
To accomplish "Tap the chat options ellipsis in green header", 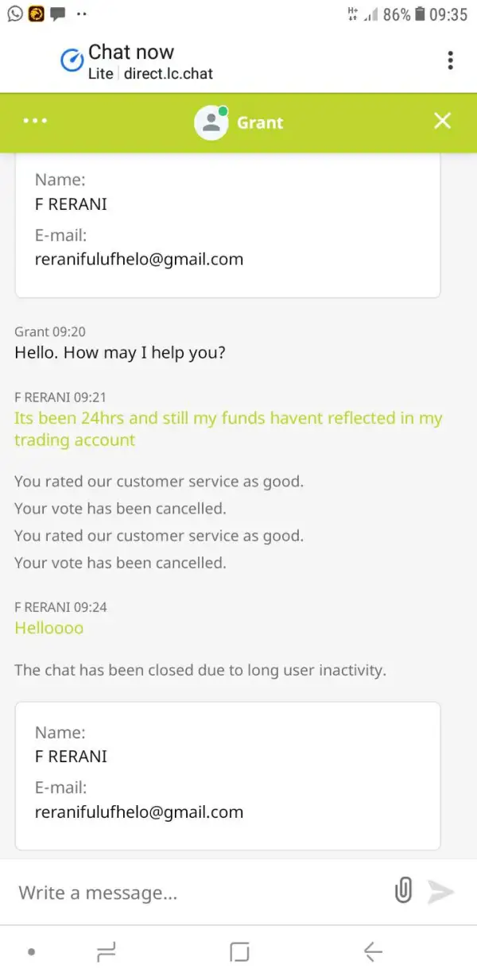I will (36, 121).
